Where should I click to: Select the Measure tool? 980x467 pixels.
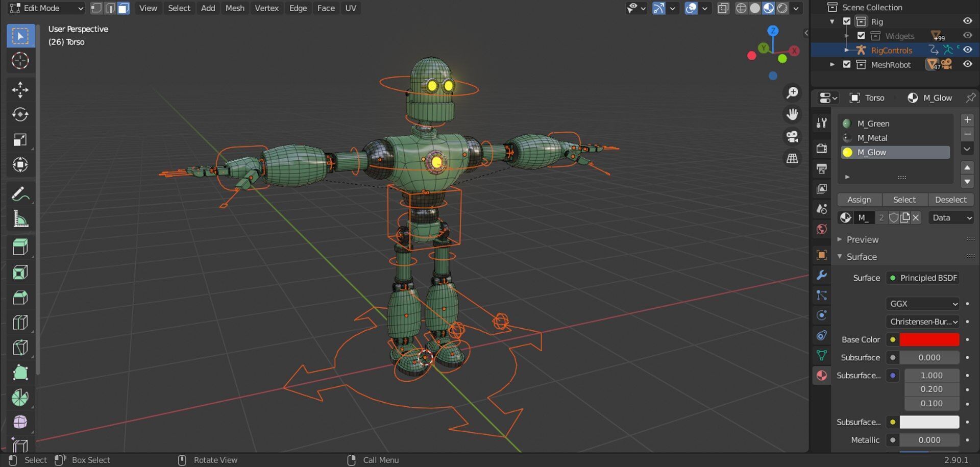pyautogui.click(x=20, y=219)
